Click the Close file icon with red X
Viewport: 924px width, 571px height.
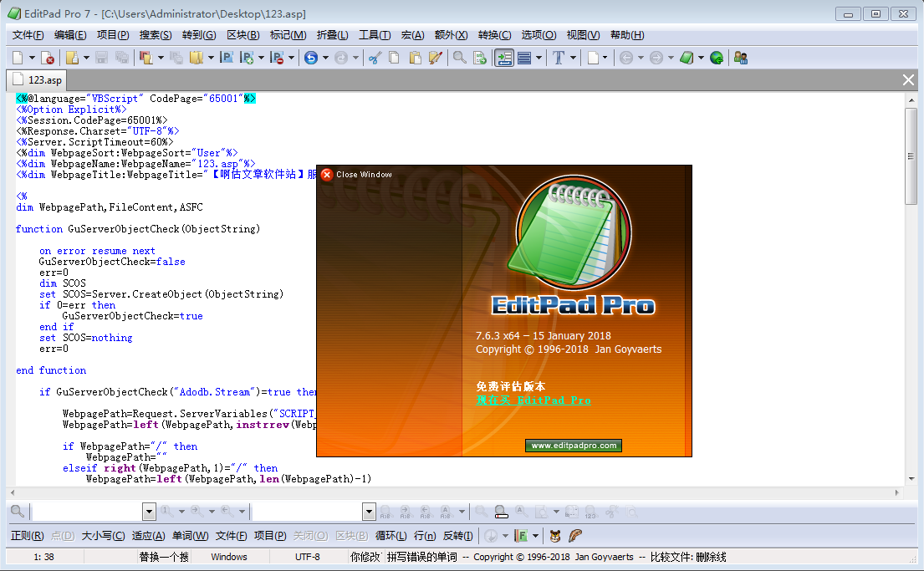(48, 58)
